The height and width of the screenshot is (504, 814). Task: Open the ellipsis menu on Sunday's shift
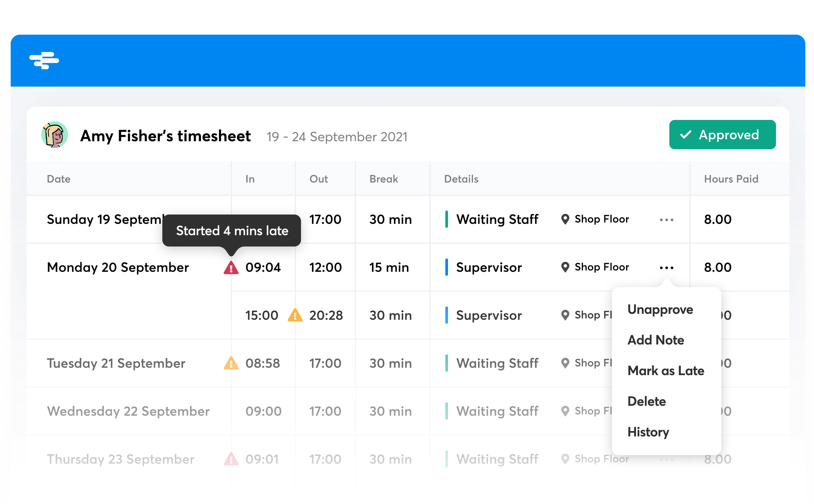667,219
